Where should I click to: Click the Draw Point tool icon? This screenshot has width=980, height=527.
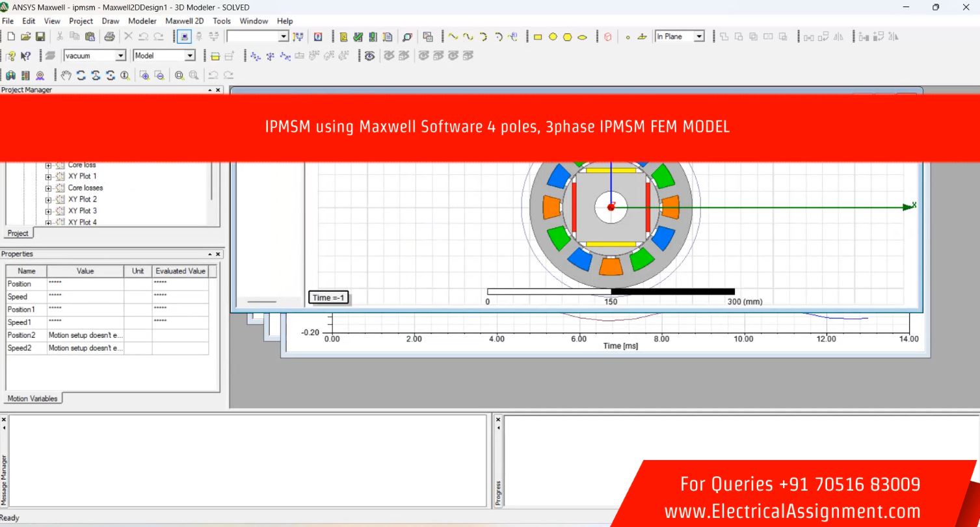628,37
